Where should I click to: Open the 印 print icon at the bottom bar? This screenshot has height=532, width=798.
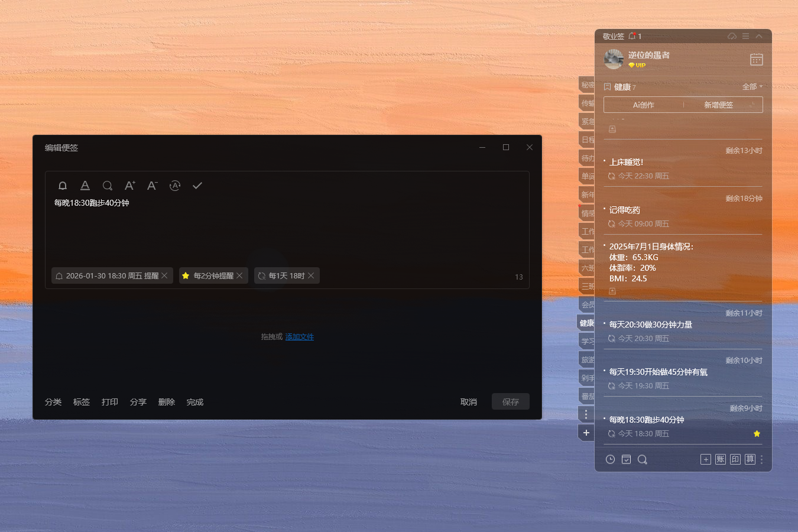pos(735,459)
